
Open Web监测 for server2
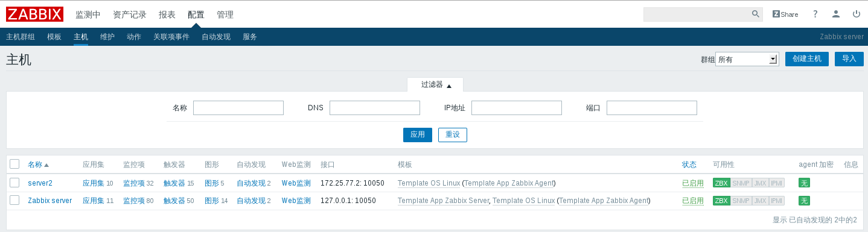click(x=296, y=183)
